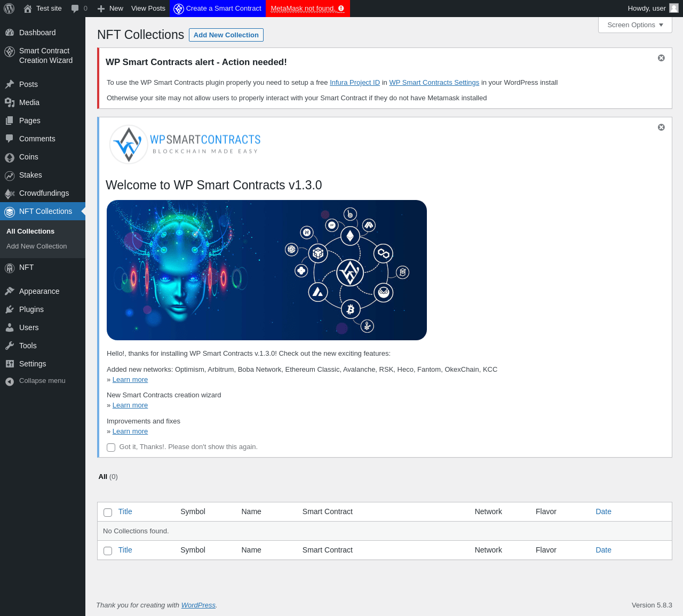The image size is (683, 616).
Task: Open View Posts in admin bar
Action: [148, 9]
